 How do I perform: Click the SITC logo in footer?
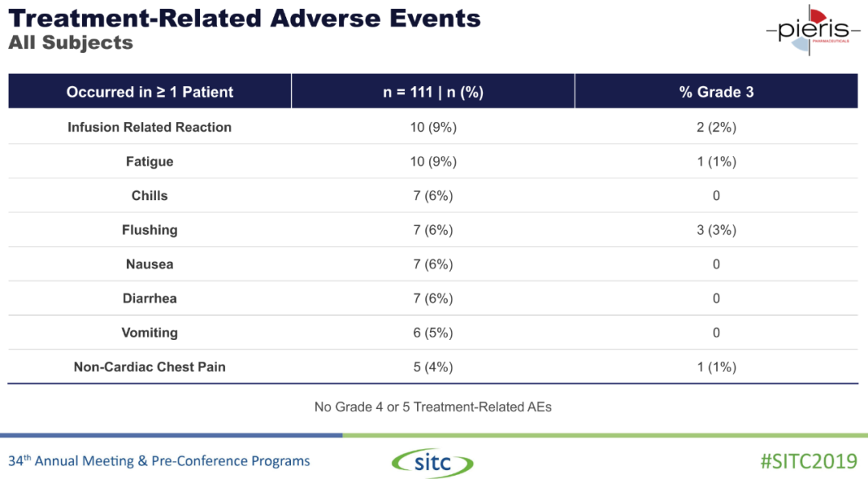pyautogui.click(x=432, y=462)
